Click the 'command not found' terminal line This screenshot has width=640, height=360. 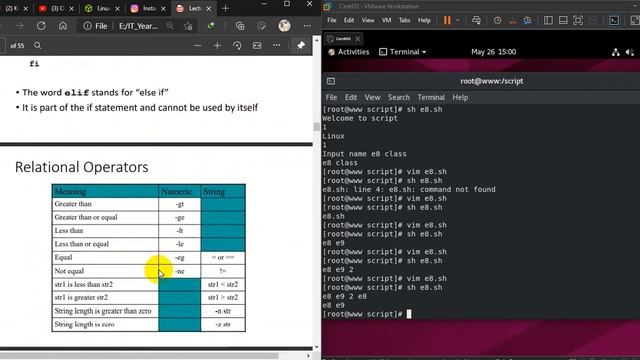pyautogui.click(x=409, y=189)
